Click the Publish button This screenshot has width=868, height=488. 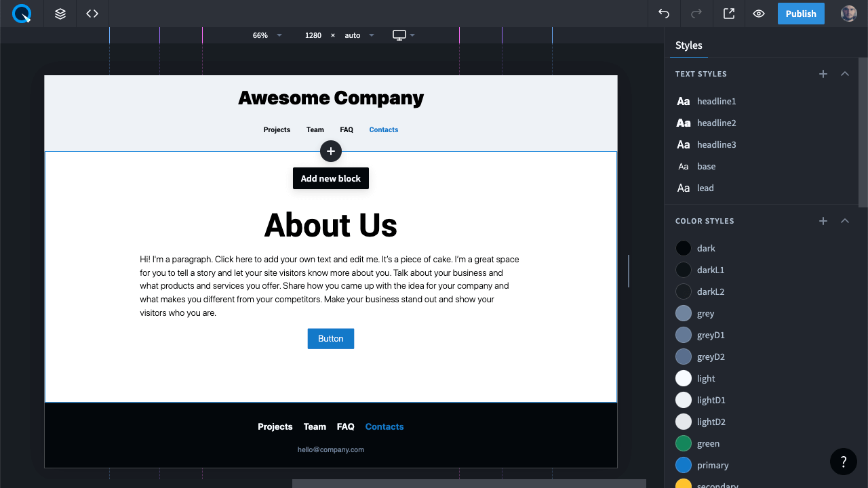point(801,14)
